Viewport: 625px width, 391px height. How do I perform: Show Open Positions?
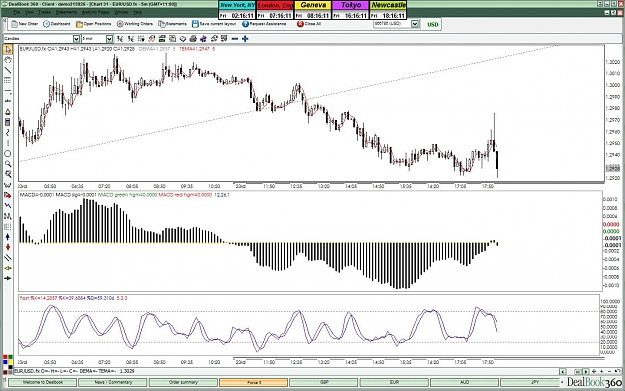(94, 24)
